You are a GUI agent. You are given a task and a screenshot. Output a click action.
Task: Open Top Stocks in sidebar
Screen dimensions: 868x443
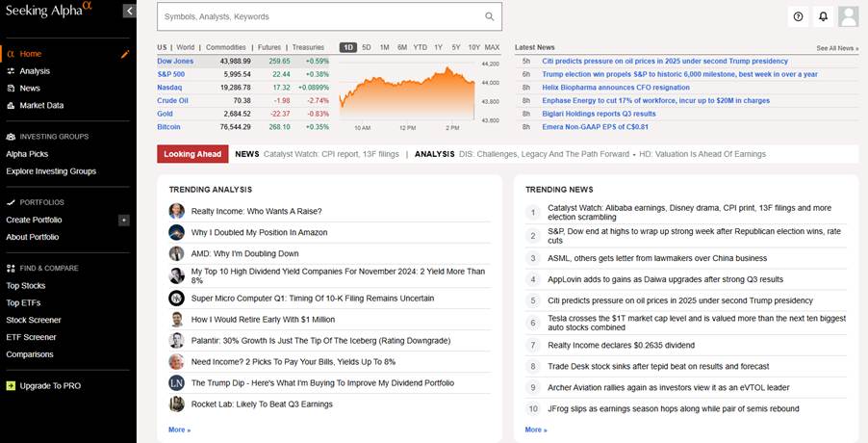25,286
